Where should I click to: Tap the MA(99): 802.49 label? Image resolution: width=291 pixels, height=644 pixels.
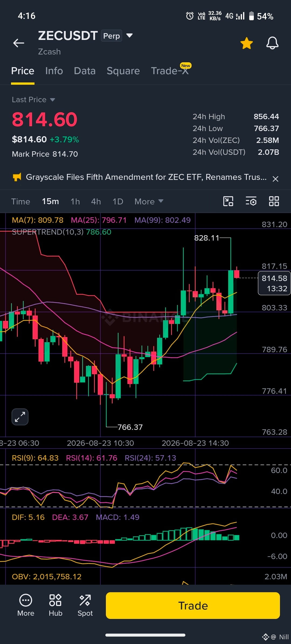point(162,220)
